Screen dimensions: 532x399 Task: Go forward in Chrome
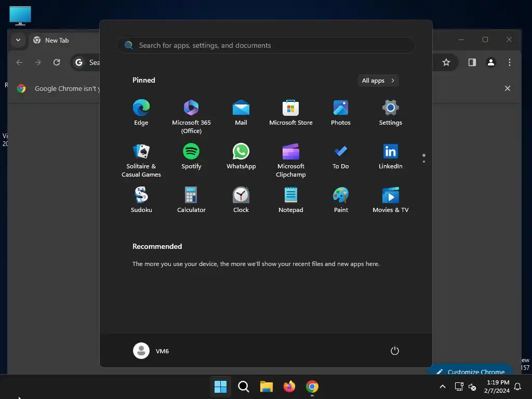[x=37, y=62]
